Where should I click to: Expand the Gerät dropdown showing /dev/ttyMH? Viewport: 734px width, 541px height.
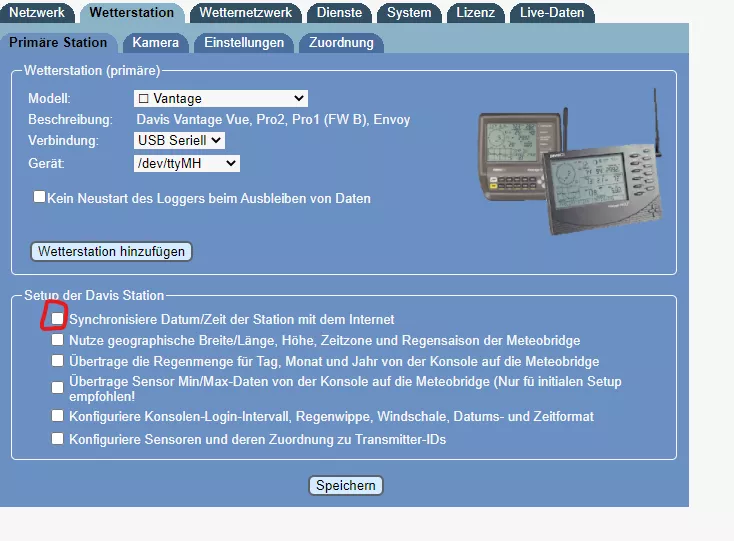187,163
